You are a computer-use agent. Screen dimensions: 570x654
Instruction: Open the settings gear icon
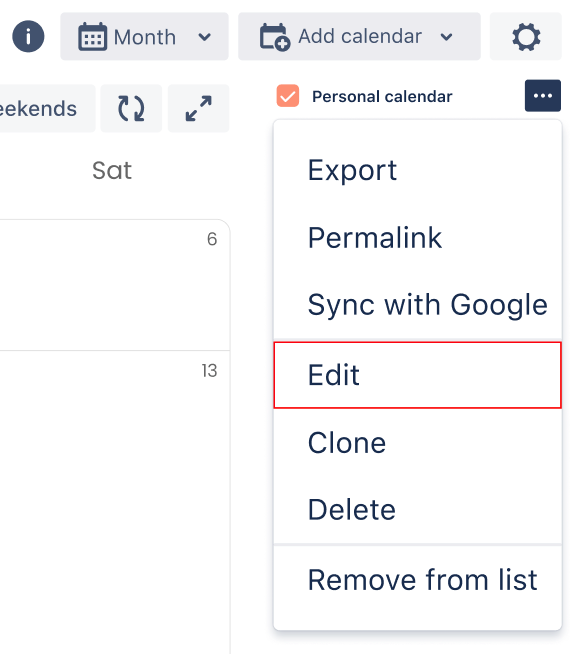pyautogui.click(x=526, y=37)
